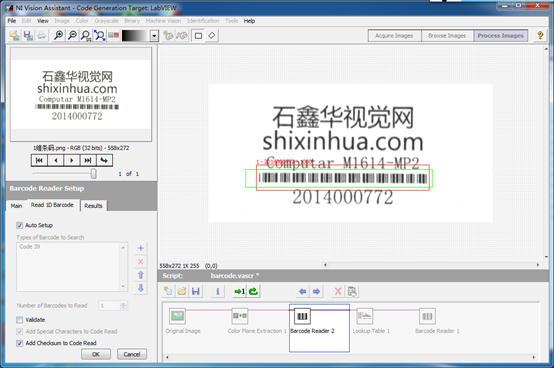Click the curved arrow select image button
The width and height of the screenshot is (554, 368).
coord(104,160)
